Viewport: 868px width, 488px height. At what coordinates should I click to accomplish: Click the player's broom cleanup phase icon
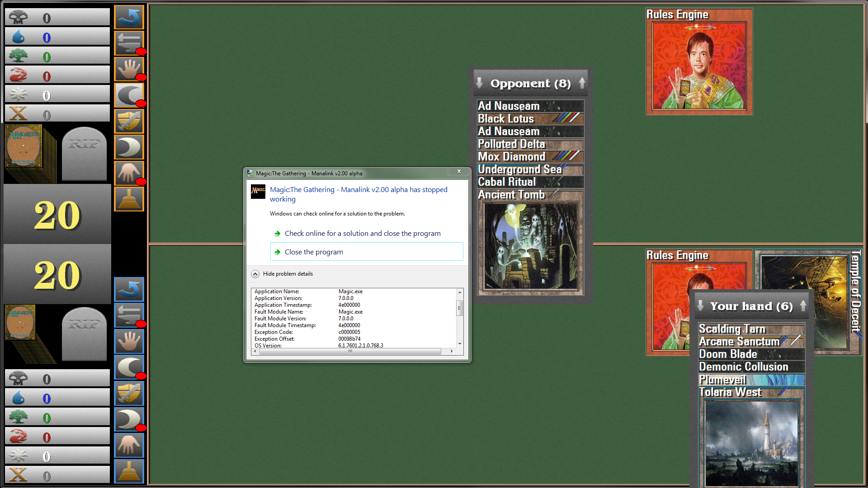tap(129, 471)
